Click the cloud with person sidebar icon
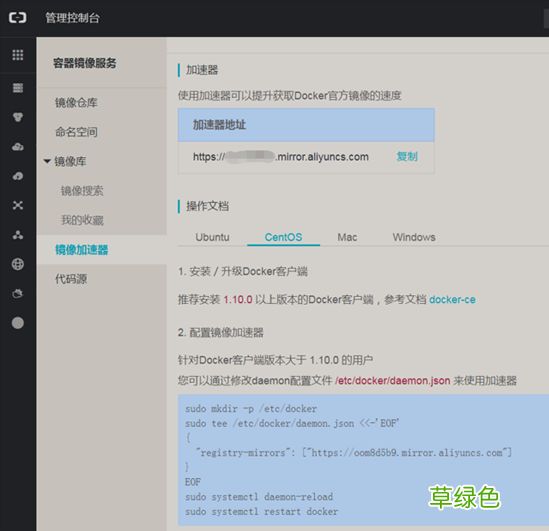Image resolution: width=549 pixels, height=531 pixels. pyautogui.click(x=18, y=146)
